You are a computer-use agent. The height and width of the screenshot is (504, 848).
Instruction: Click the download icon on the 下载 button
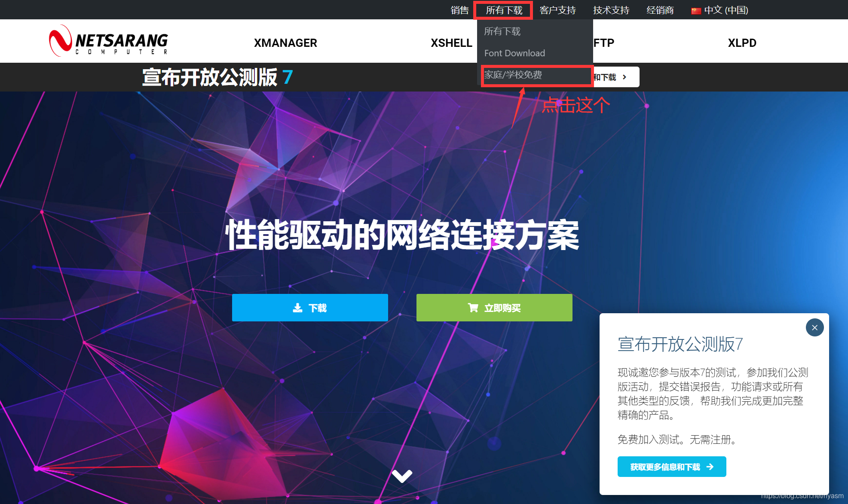pos(297,308)
